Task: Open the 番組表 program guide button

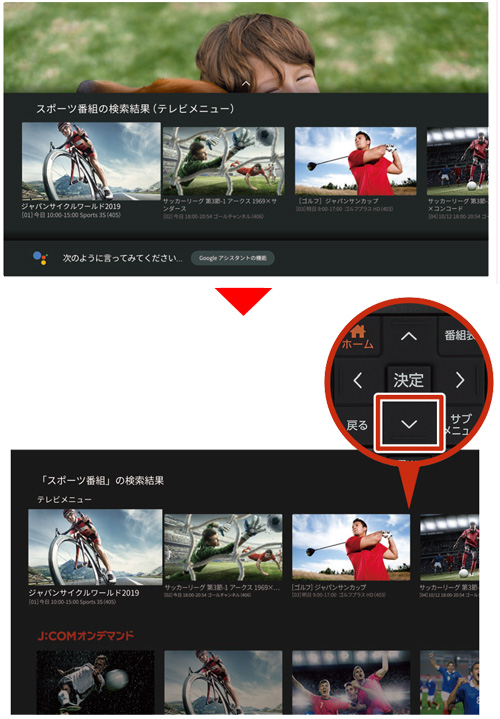Action: tap(459, 336)
